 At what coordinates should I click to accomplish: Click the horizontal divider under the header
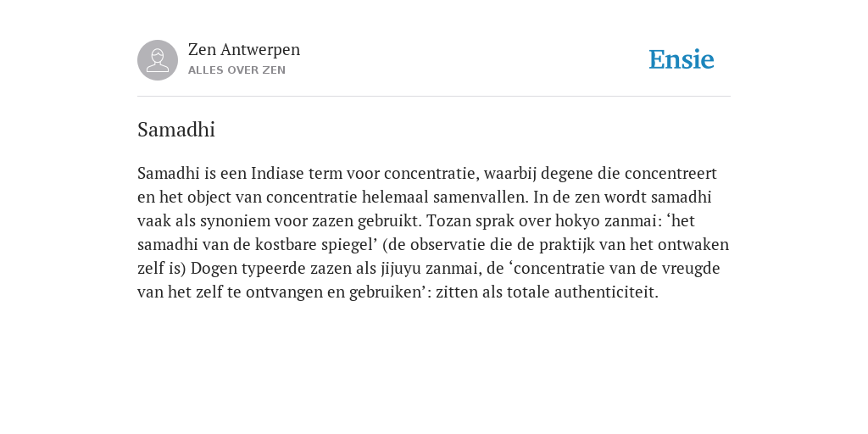434,97
